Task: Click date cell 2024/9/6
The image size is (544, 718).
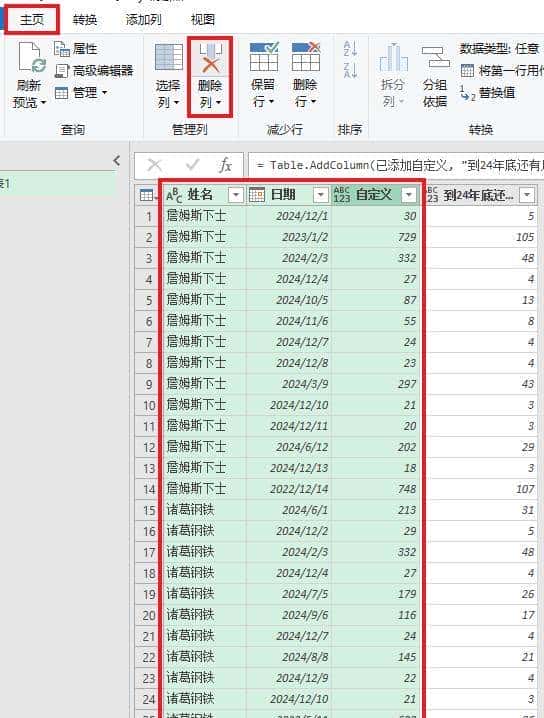Action: (288, 615)
